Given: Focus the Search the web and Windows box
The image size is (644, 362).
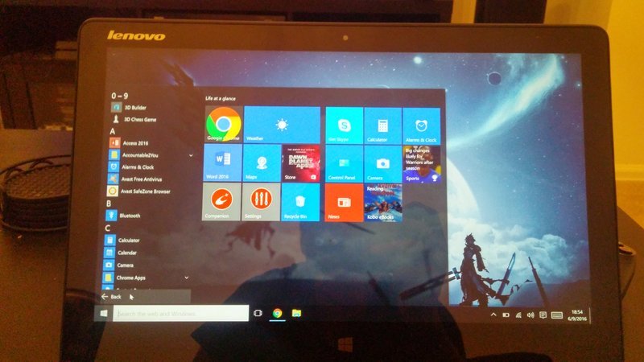Looking at the screenshot, I should (180, 314).
